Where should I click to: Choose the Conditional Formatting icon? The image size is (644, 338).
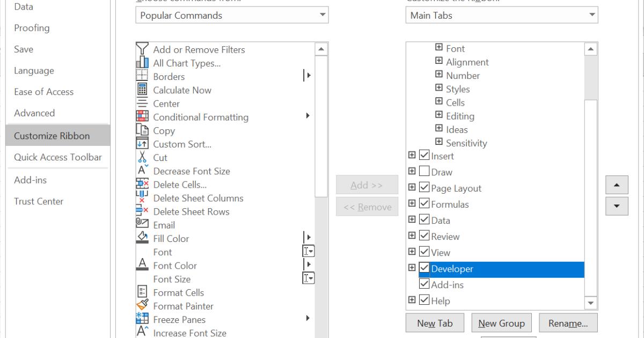[x=142, y=117]
